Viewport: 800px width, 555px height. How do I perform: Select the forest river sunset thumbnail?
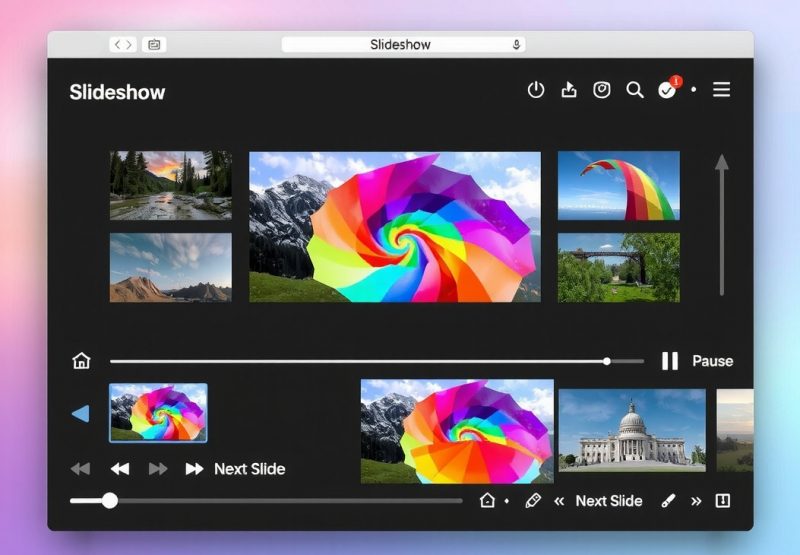(x=171, y=185)
